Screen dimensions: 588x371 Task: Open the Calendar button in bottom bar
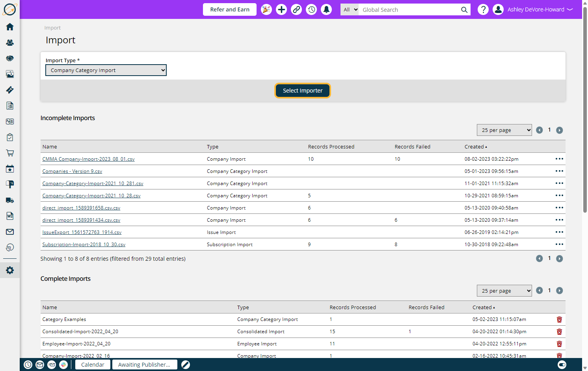click(x=93, y=365)
